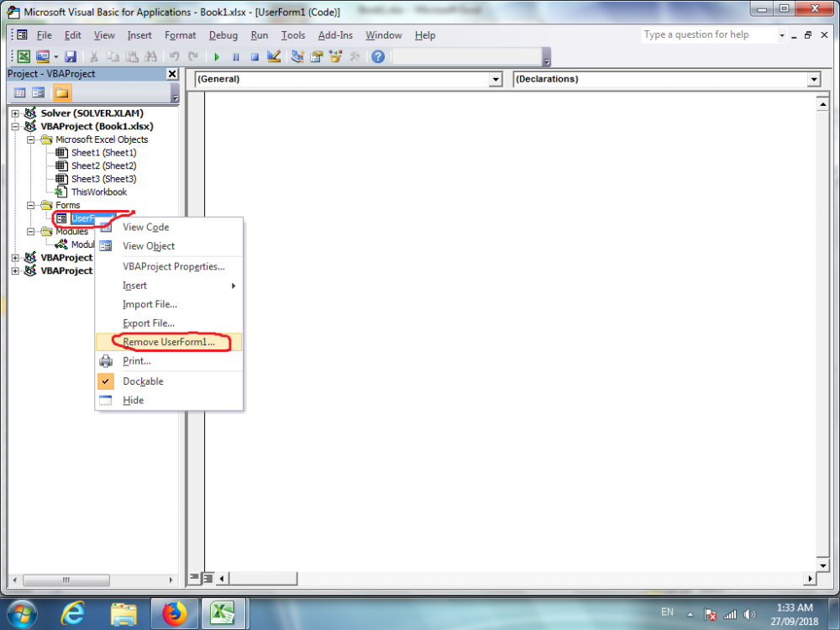Image resolution: width=840 pixels, height=630 pixels.
Task: Click the Project panel horizontal scrollbar thumb
Action: (x=66, y=580)
